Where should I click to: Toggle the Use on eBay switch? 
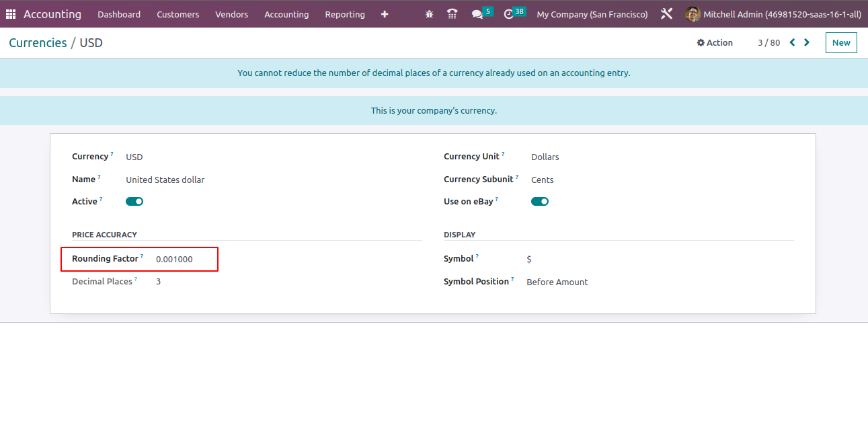click(540, 201)
